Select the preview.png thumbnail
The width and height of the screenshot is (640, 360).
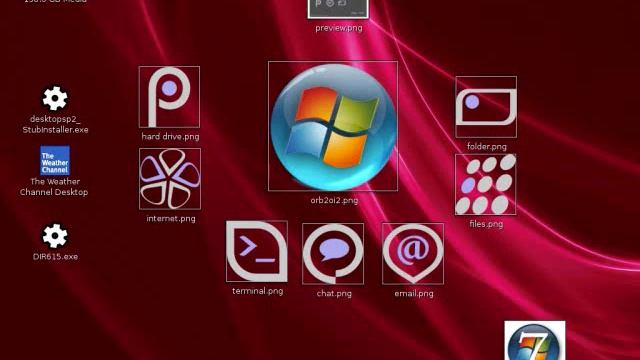click(338, 9)
